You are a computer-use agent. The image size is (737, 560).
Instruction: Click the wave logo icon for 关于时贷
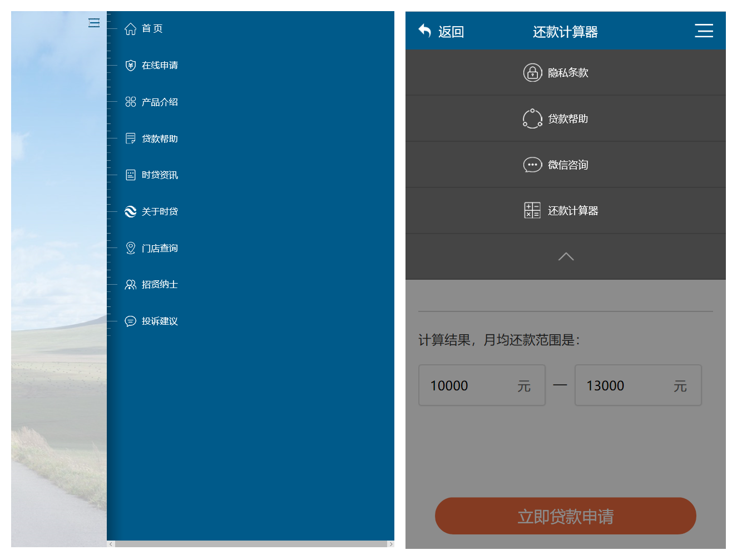tap(130, 211)
